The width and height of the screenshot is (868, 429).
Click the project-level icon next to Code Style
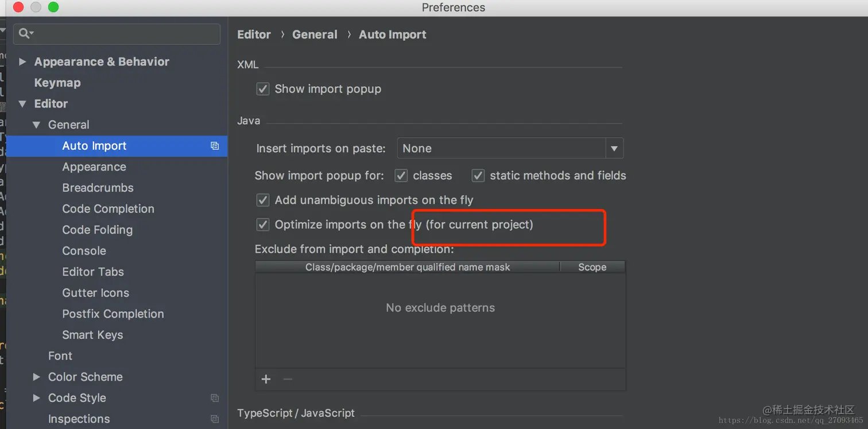[215, 398]
